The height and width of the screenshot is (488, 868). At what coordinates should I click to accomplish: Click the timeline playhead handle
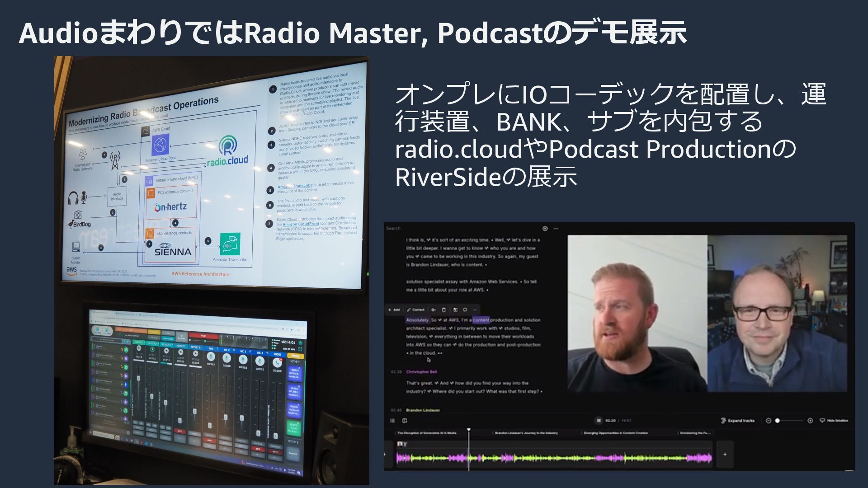pos(469,430)
